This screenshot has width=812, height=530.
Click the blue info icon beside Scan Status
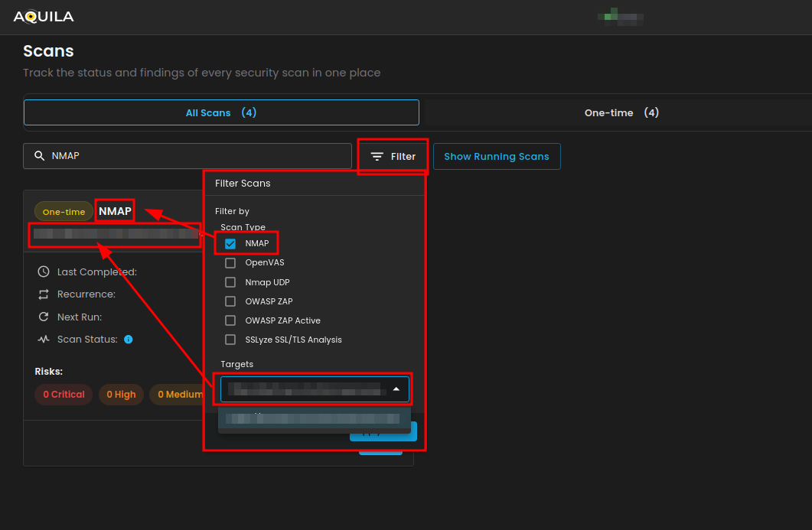click(x=129, y=339)
